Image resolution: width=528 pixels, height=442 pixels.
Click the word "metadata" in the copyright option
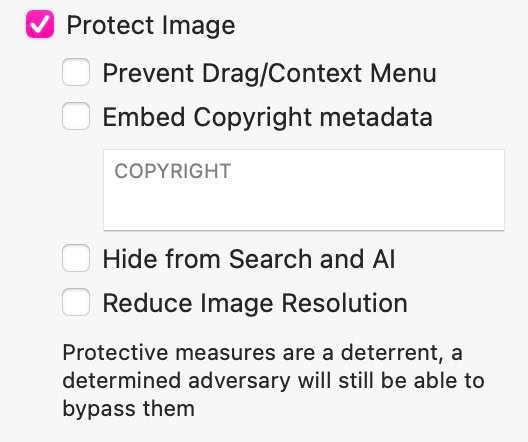coord(376,117)
